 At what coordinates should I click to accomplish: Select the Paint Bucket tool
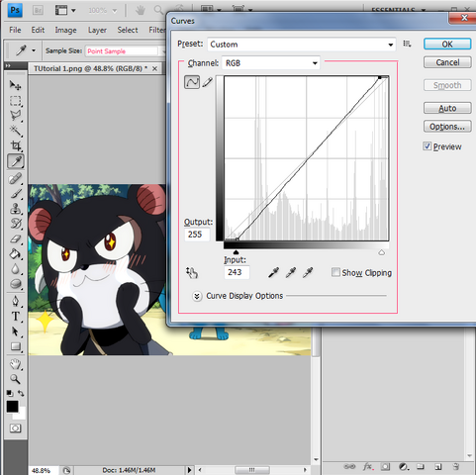[15, 254]
